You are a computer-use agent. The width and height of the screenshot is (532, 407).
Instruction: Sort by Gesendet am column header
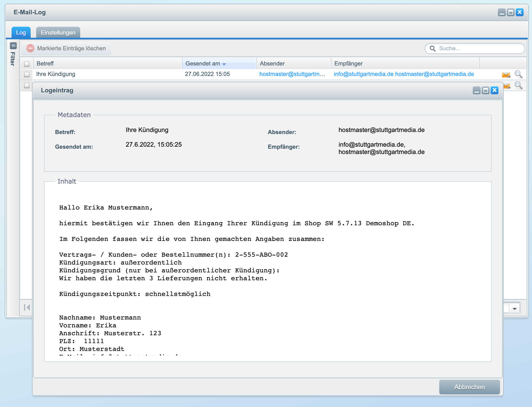click(219, 64)
